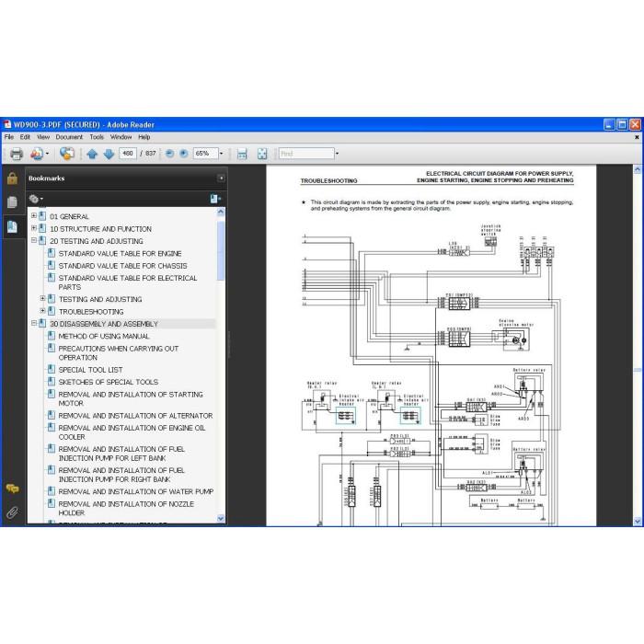Click the 01 GENERAL bookmark text
The width and height of the screenshot is (644, 644).
pos(69,216)
